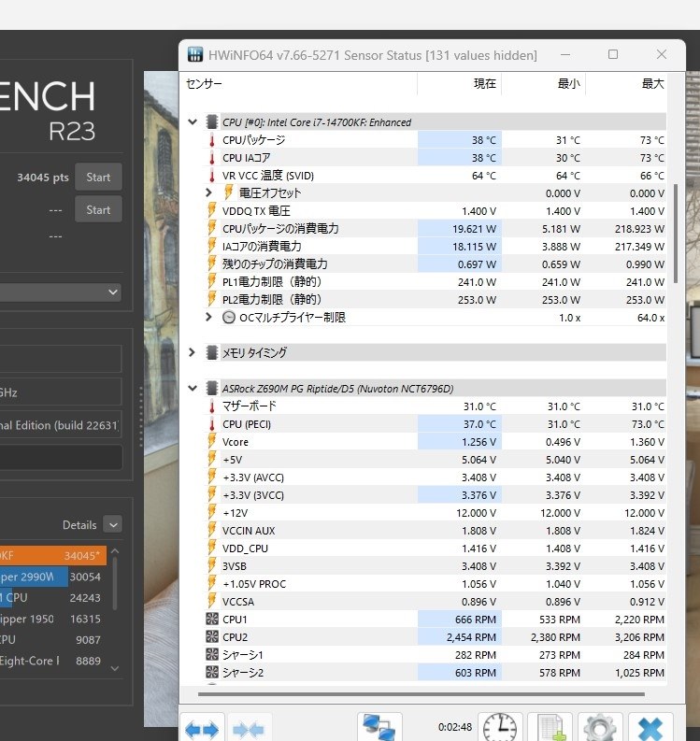This screenshot has width=700, height=741.
Task: Reset the elapsed timer clock icon
Action: pos(500,728)
